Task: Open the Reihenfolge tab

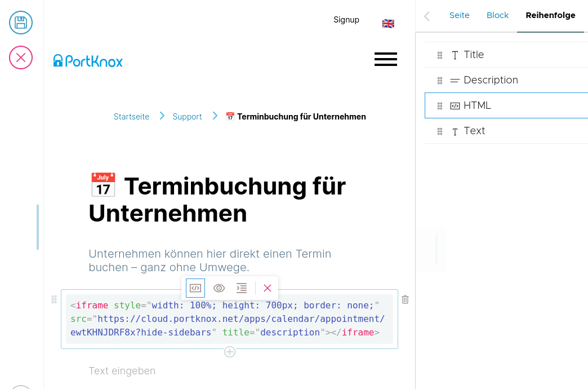Action: pos(550,16)
